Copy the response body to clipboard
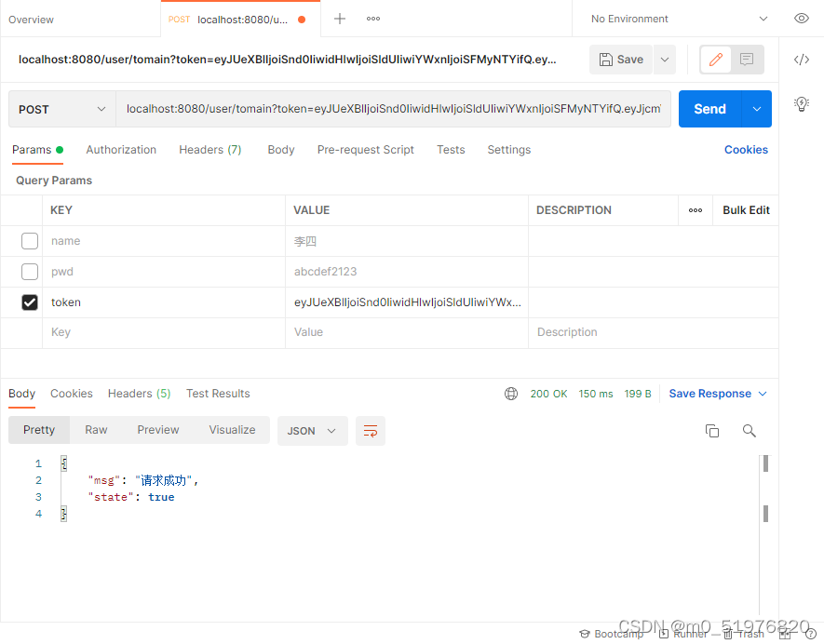The height and width of the screenshot is (644, 824). point(711,431)
